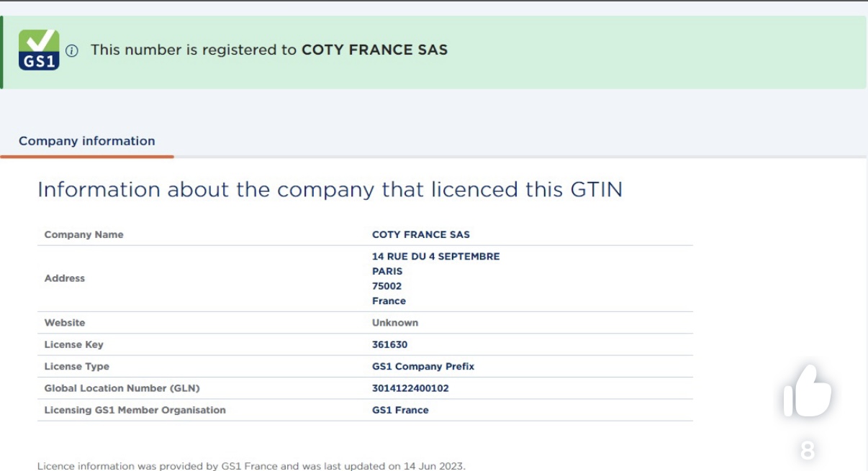Image resolution: width=868 pixels, height=471 pixels.
Task: Click the address line 14 RUE DU 4 SEPTEMBRE
Action: point(435,257)
